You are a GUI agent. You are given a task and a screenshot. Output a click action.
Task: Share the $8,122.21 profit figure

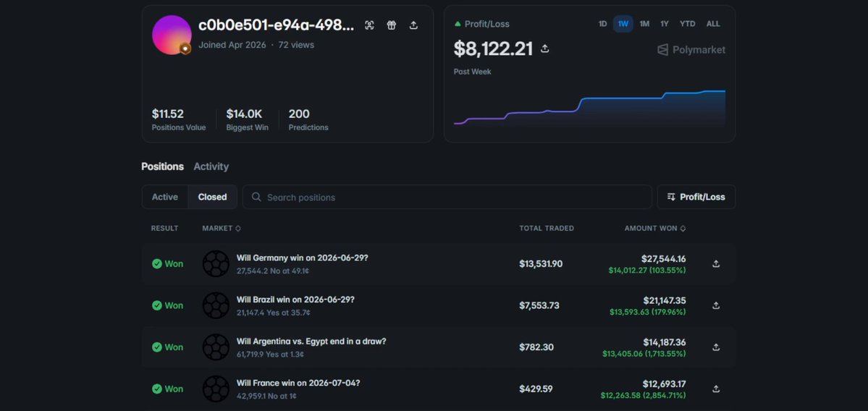[x=544, y=48]
